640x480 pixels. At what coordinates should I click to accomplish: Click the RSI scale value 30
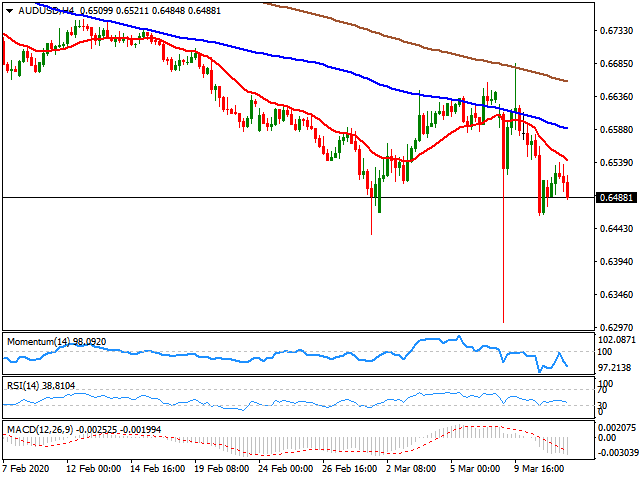click(x=602, y=406)
